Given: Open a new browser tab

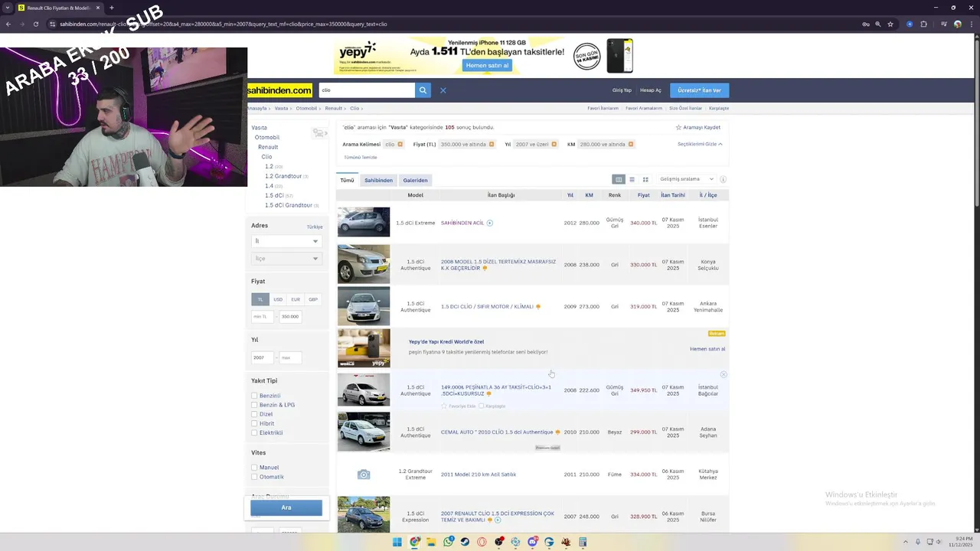Looking at the screenshot, I should pos(112,8).
